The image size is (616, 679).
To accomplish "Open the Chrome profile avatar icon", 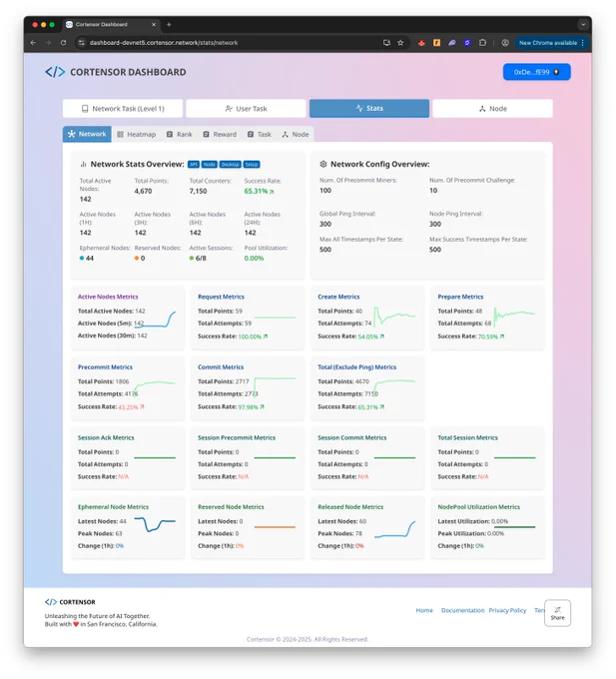I will [x=505, y=42].
